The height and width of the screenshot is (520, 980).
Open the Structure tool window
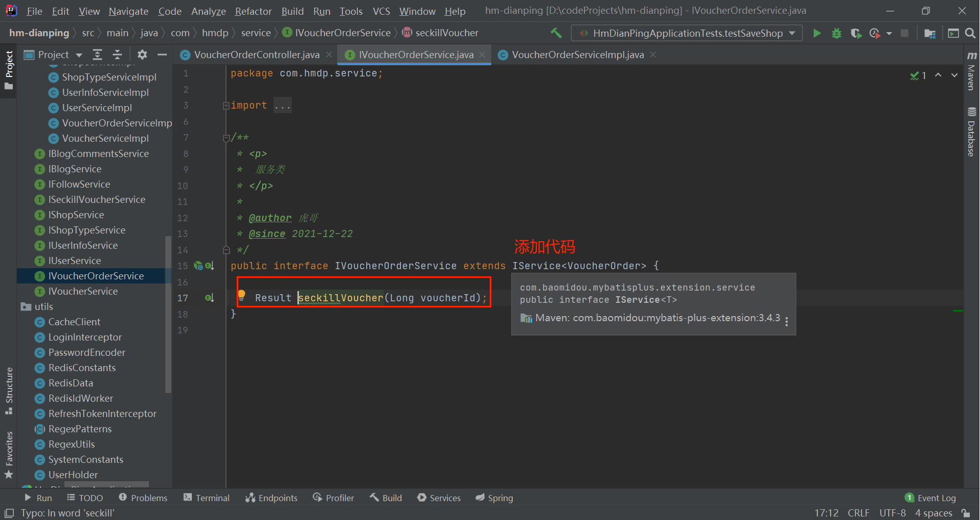[x=9, y=391]
